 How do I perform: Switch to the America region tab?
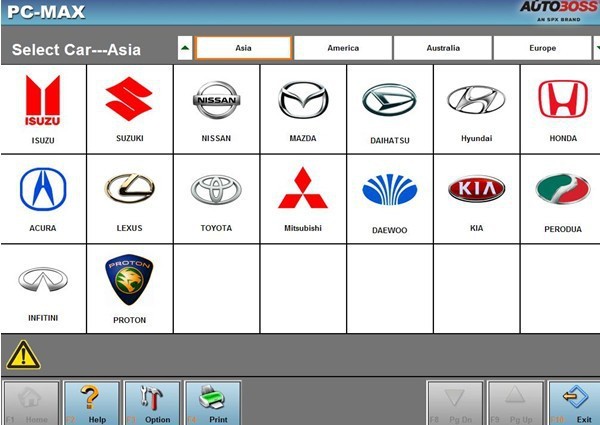(x=343, y=48)
